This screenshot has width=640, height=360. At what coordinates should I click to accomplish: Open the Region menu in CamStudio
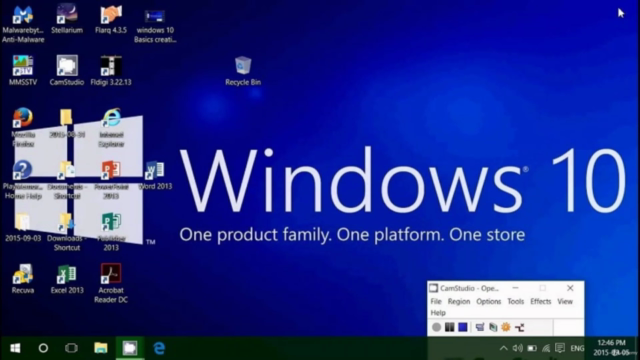tap(459, 301)
